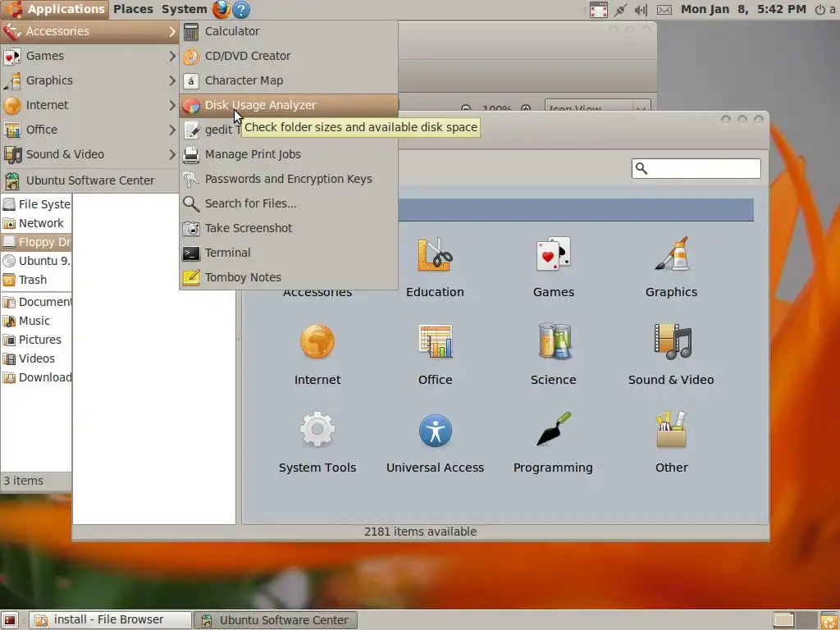Open Tomboy Notes
This screenshot has height=630, width=840.
(289, 278)
